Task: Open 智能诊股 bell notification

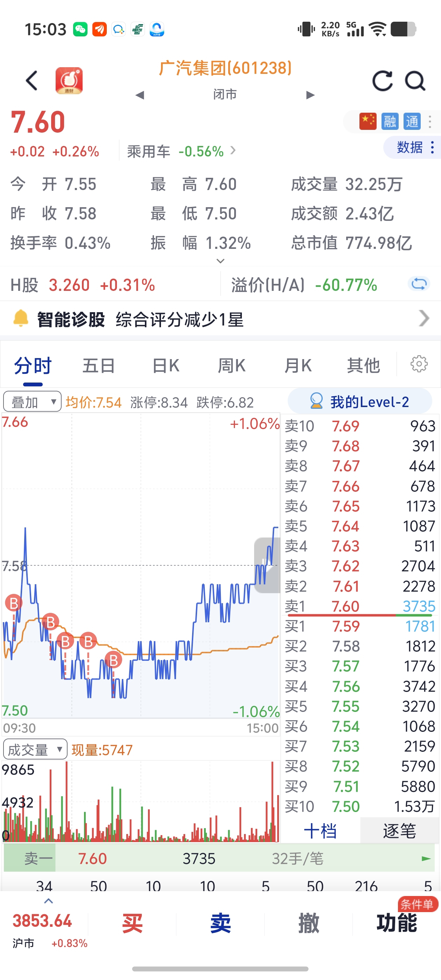Action: pos(21,319)
